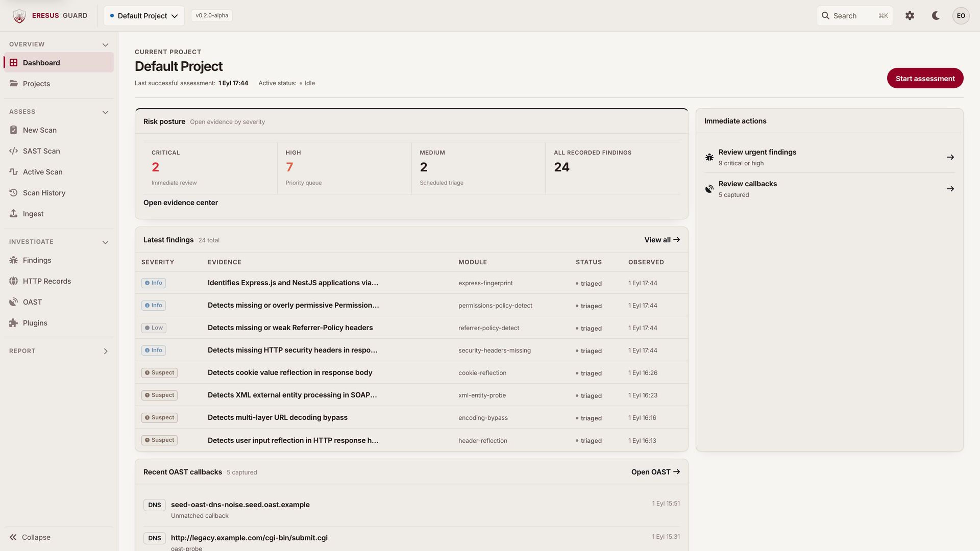Click Suspect badge on cookie-reflection row
The width and height of the screenshot is (980, 551).
pos(159,372)
